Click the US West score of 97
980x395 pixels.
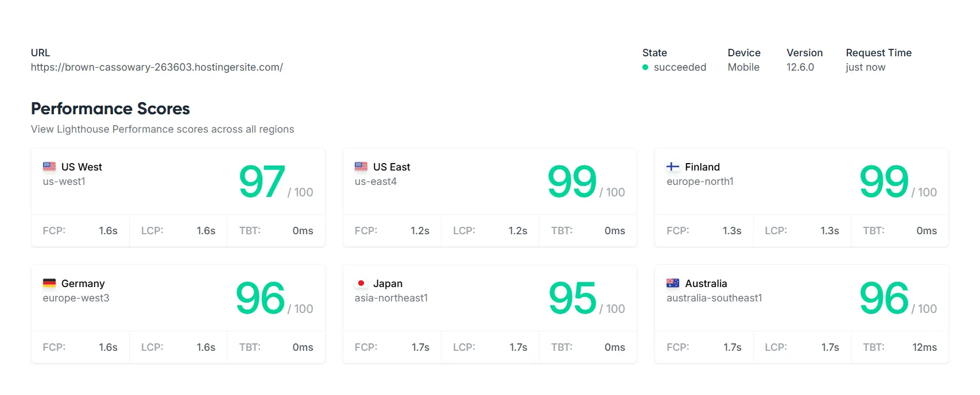(x=262, y=181)
